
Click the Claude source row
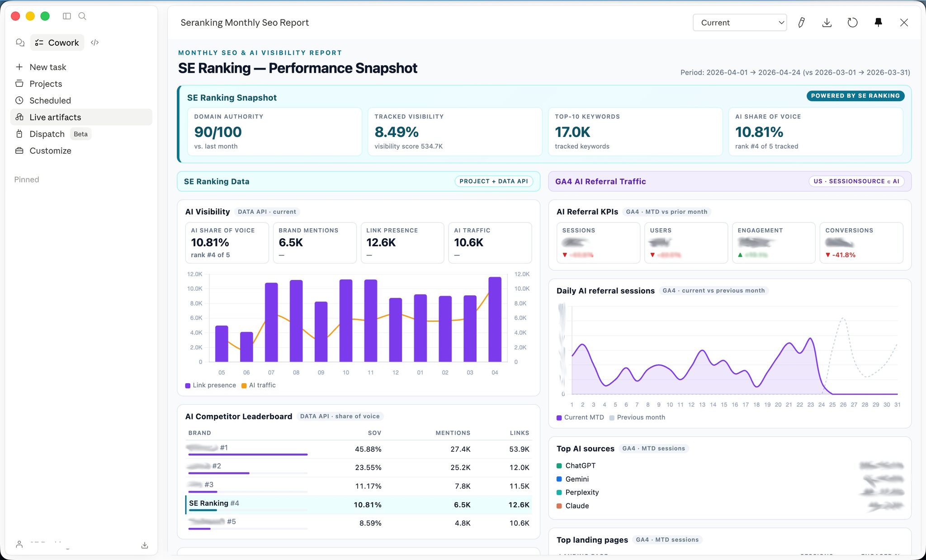(730, 506)
